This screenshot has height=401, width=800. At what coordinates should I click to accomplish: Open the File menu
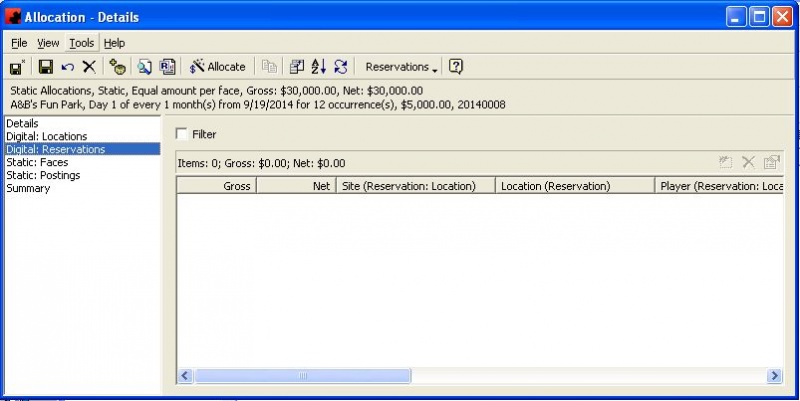click(x=19, y=43)
